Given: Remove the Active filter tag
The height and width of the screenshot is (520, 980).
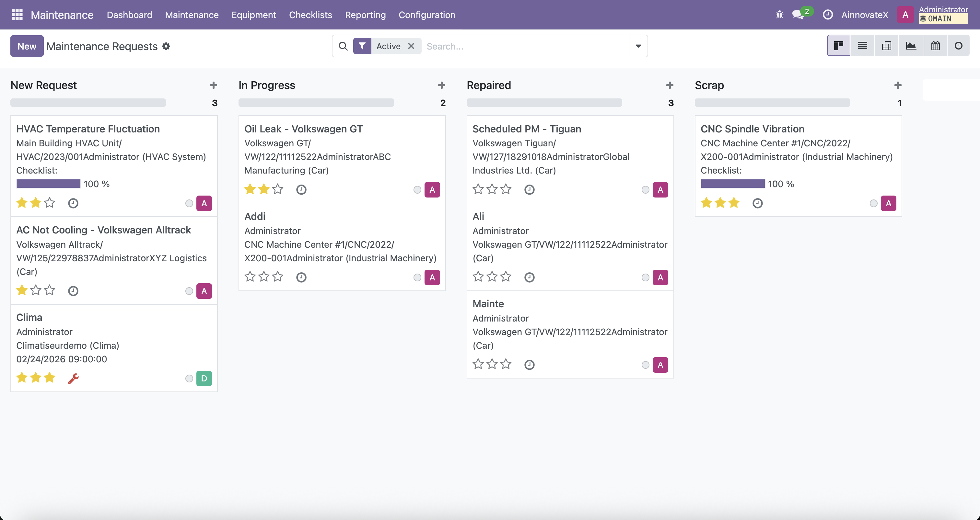Looking at the screenshot, I should pos(411,46).
